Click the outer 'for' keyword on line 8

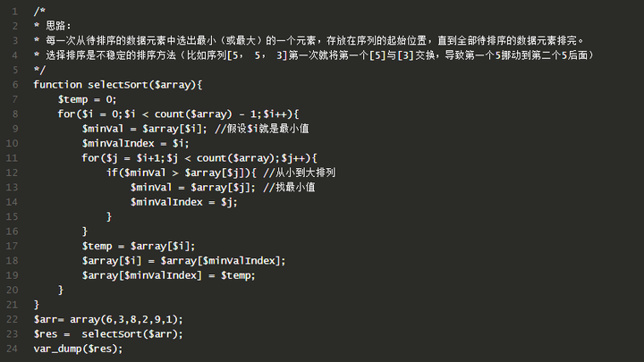click(66, 114)
